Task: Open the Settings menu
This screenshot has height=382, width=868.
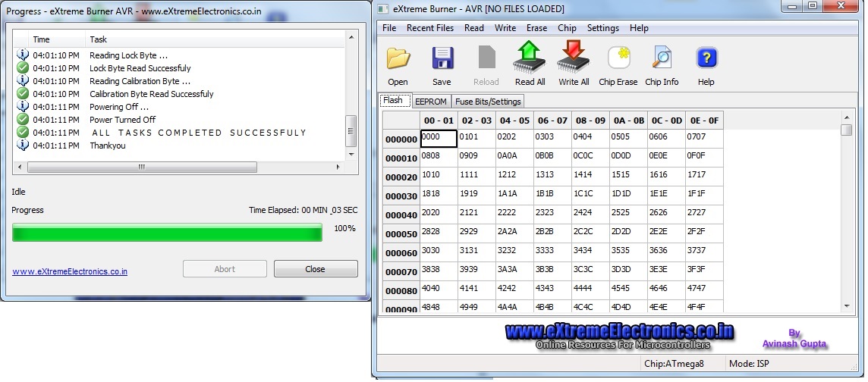Action: pyautogui.click(x=603, y=27)
